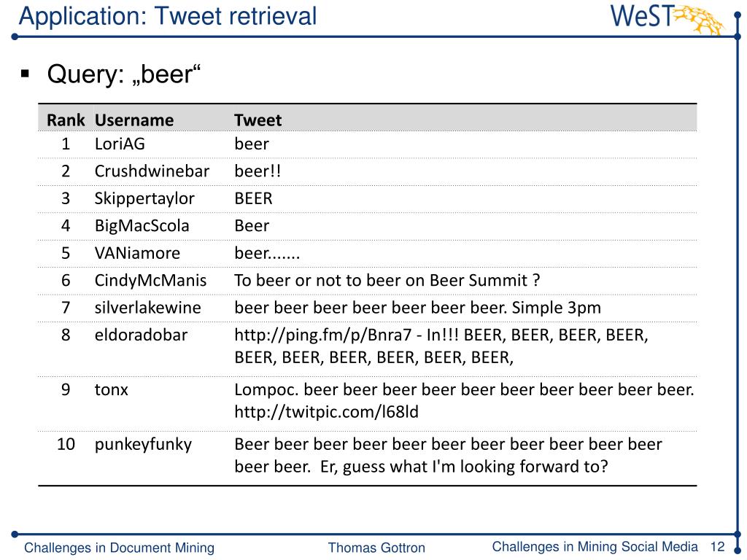747x560 pixels.
Task: Click the Username column header
Action: tap(134, 120)
